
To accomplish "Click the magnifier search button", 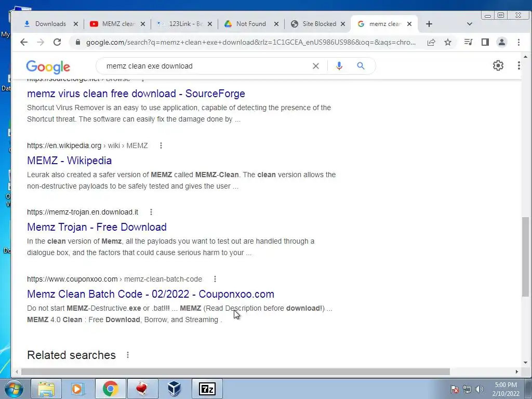I will 361,66.
